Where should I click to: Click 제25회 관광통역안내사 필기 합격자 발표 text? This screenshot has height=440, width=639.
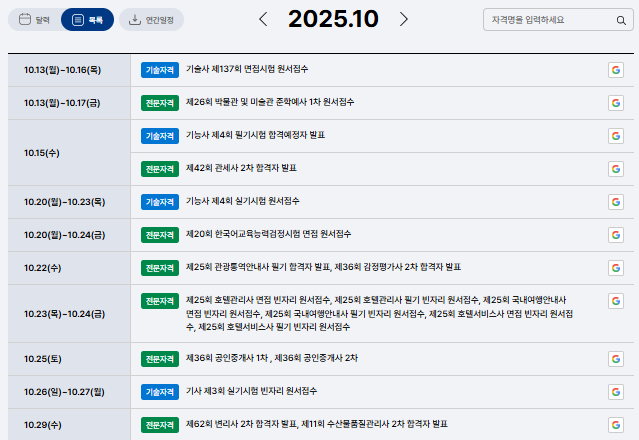point(258,267)
